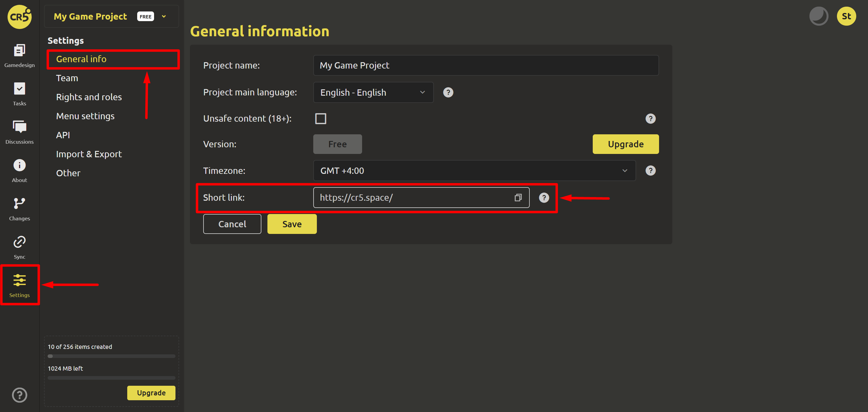Open the Sync section
This screenshot has height=412, width=868.
point(20,247)
